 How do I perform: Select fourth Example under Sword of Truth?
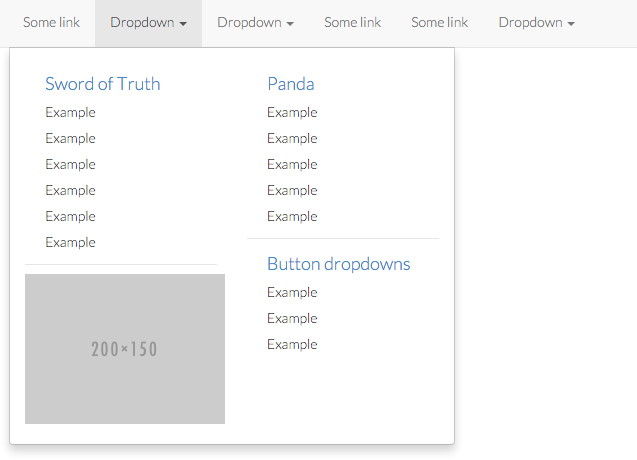point(70,190)
